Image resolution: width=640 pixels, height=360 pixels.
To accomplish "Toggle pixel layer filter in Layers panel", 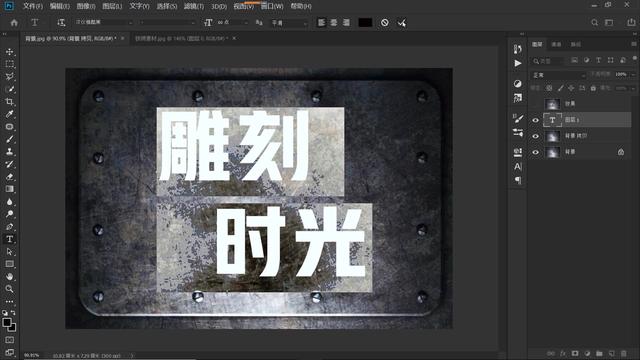I will click(574, 60).
